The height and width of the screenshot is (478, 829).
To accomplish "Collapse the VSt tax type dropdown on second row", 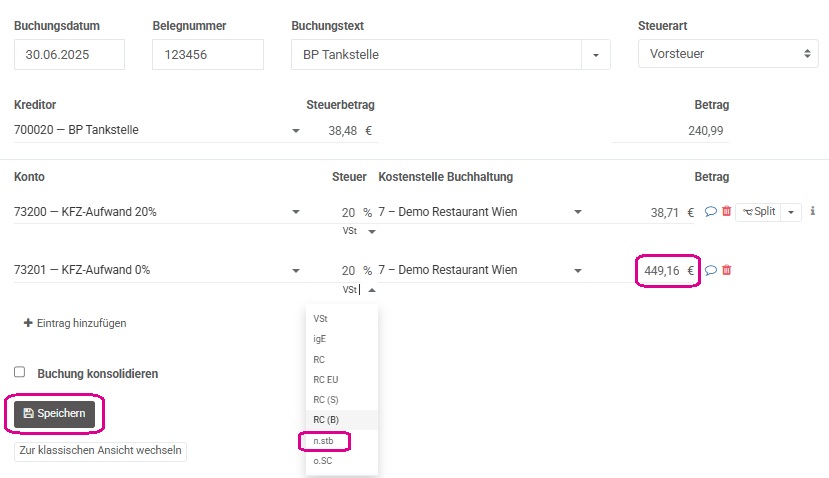I will tap(372, 290).
